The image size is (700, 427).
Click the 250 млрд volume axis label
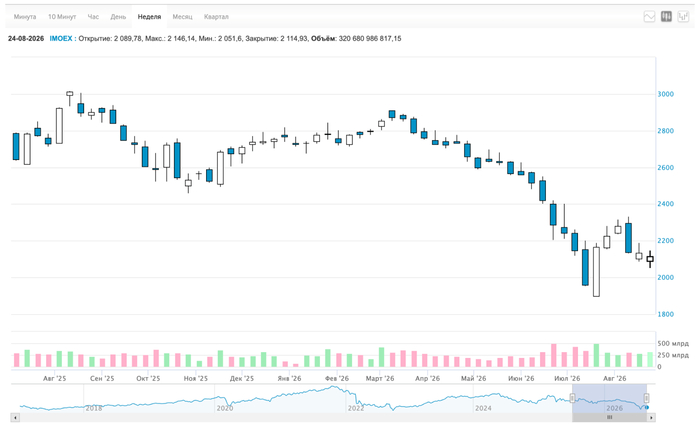point(673,355)
